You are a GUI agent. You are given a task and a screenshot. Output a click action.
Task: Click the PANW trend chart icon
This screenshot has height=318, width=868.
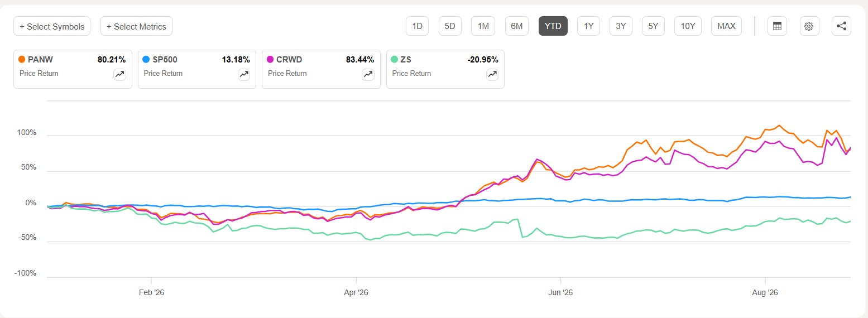[119, 74]
